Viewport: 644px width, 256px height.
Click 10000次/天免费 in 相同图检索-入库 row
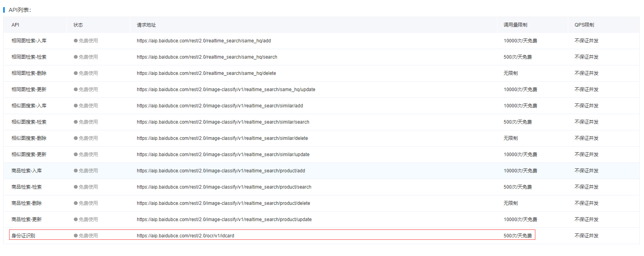point(520,41)
